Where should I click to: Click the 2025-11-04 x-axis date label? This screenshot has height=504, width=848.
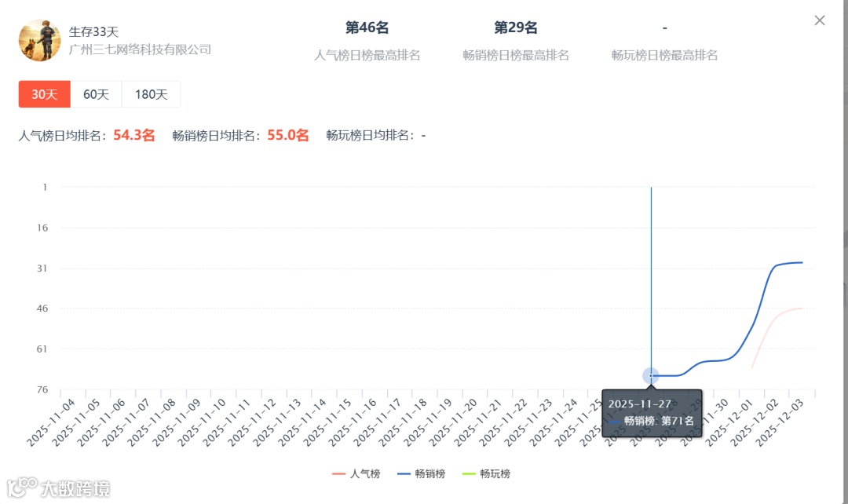pos(51,422)
